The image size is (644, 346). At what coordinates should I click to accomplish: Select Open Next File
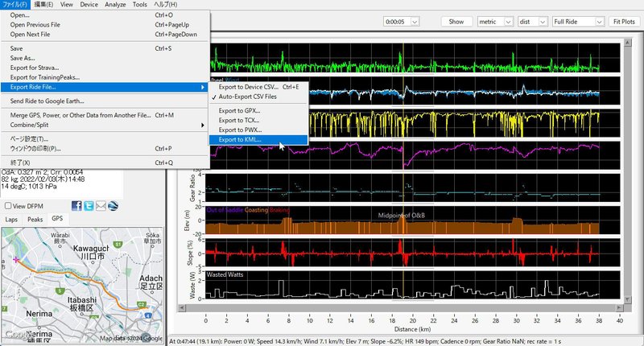tap(105, 35)
